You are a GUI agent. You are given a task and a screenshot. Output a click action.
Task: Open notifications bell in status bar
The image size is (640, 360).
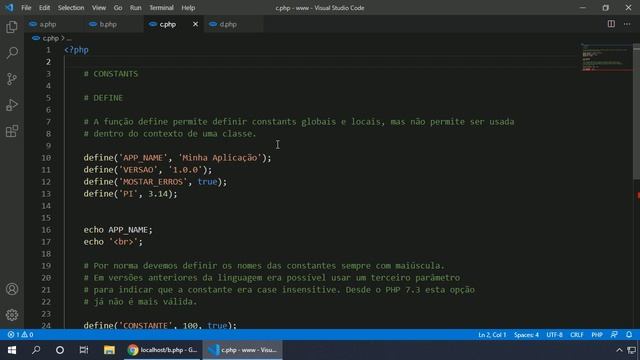[x=629, y=335]
